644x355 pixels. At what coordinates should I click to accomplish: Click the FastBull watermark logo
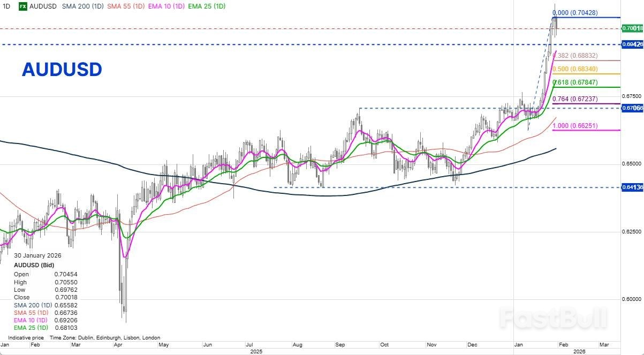click(x=554, y=319)
